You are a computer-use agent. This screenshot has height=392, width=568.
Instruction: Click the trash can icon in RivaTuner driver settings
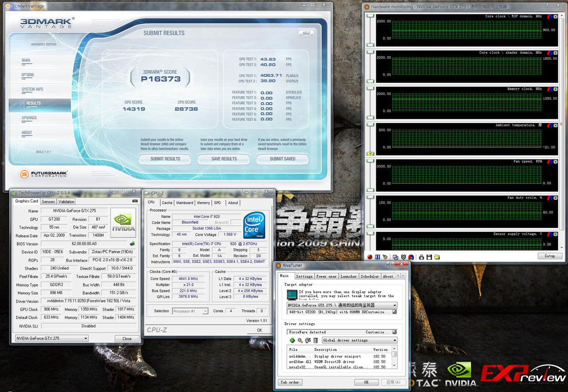pos(316,340)
